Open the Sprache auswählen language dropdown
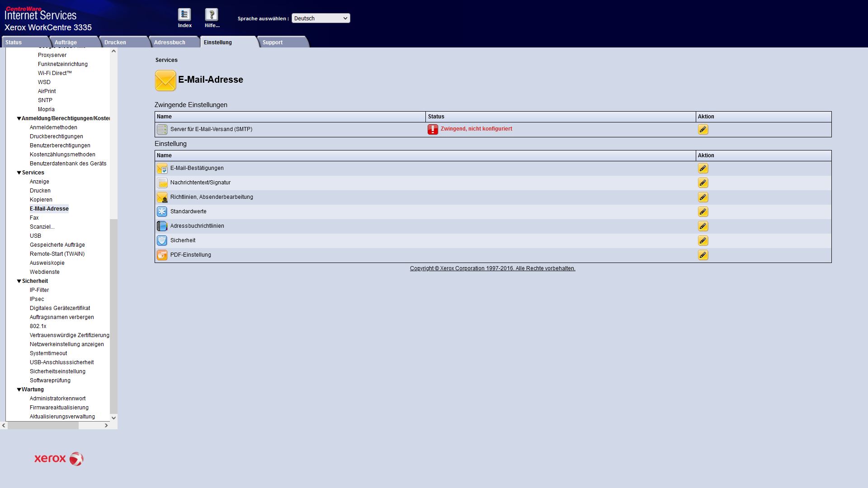 pos(321,19)
